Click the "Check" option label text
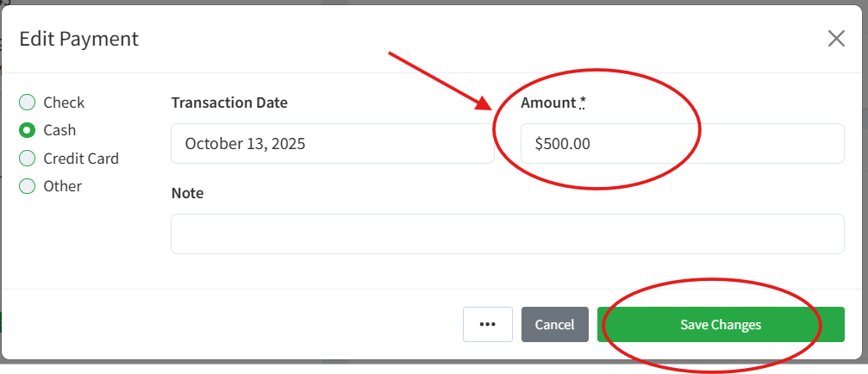The height and width of the screenshot is (374, 868). [64, 103]
